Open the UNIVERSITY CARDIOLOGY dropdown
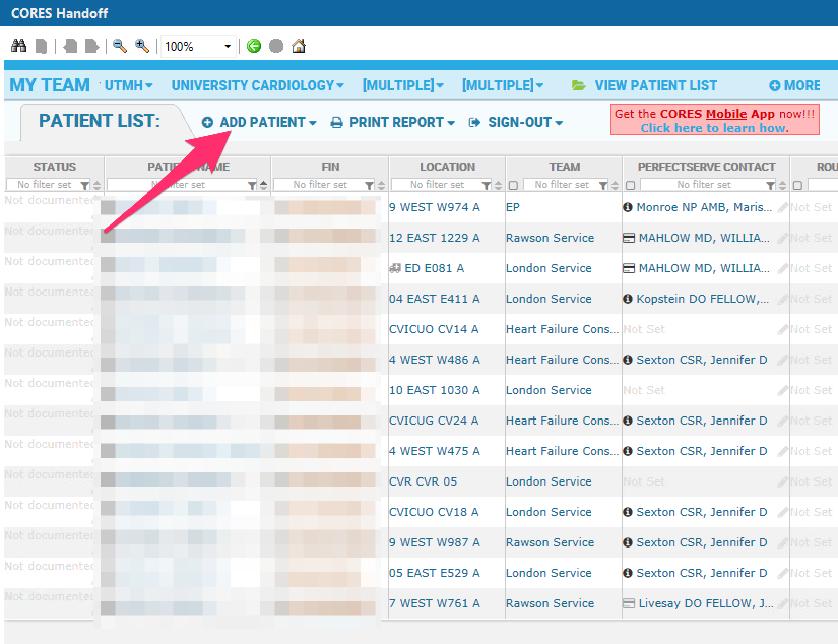 pos(257,85)
